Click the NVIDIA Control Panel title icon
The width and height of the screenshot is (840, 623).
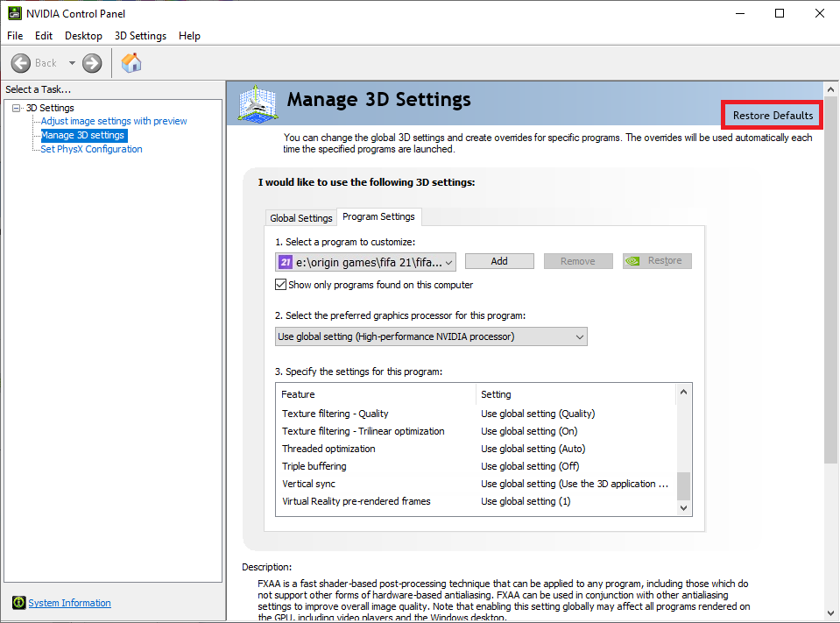click(x=15, y=13)
